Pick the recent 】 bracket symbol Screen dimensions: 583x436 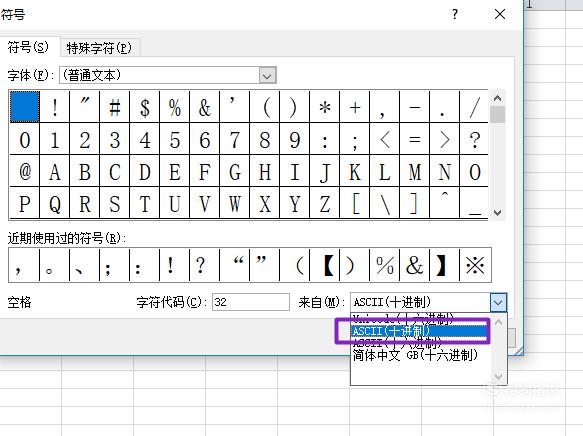tap(444, 265)
